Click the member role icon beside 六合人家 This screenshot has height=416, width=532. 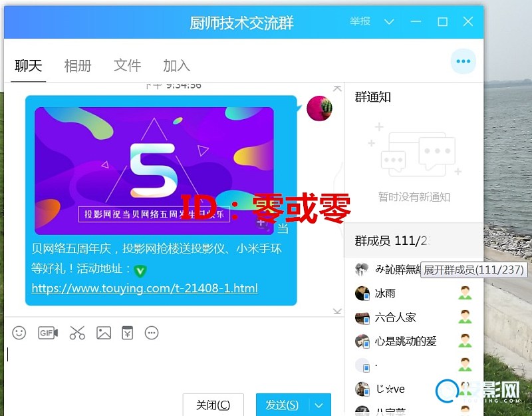tap(465, 317)
